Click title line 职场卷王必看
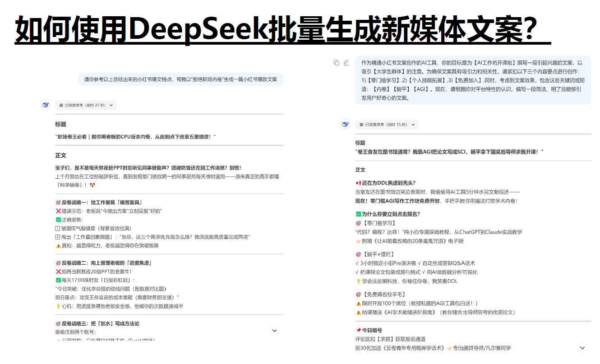 point(136,136)
